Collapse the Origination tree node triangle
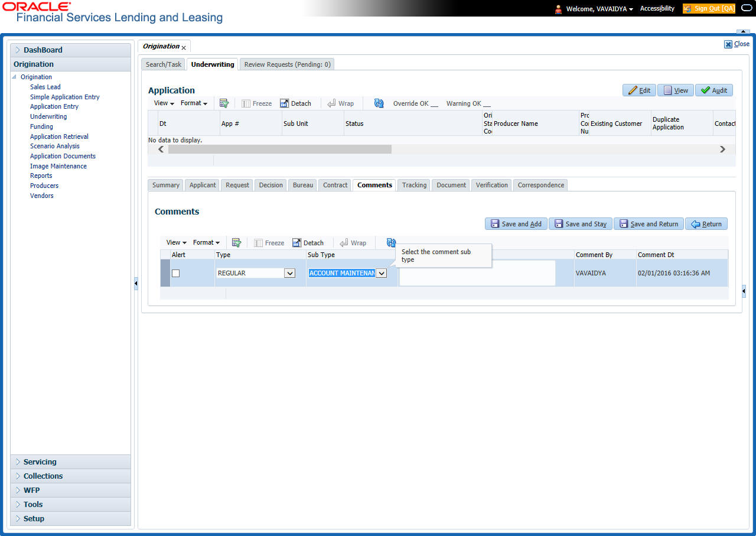This screenshot has width=756, height=536. coord(14,77)
